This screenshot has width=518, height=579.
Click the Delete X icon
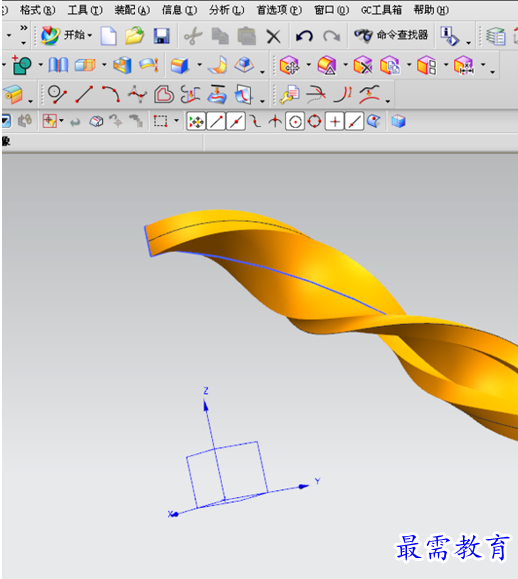(x=273, y=37)
